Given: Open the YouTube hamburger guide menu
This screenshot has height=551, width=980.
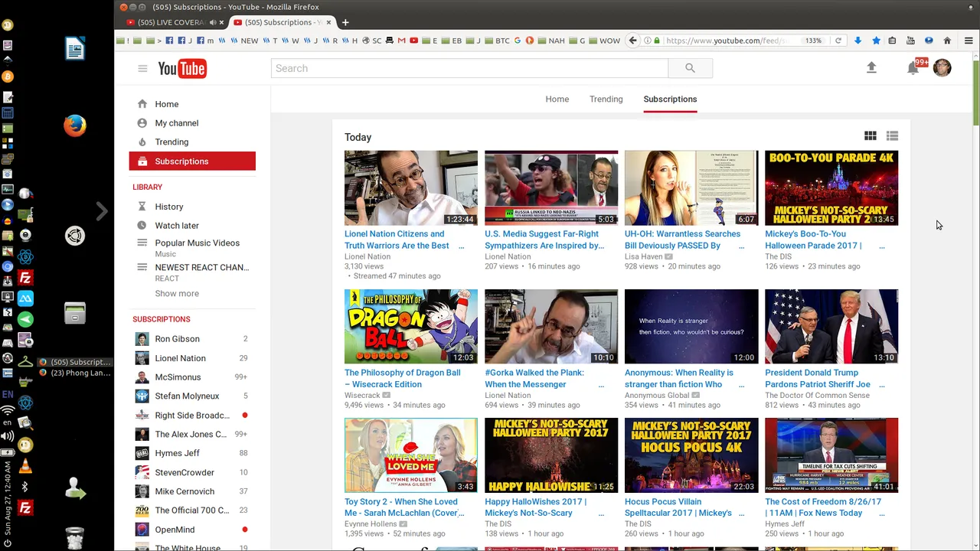Looking at the screenshot, I should point(142,69).
